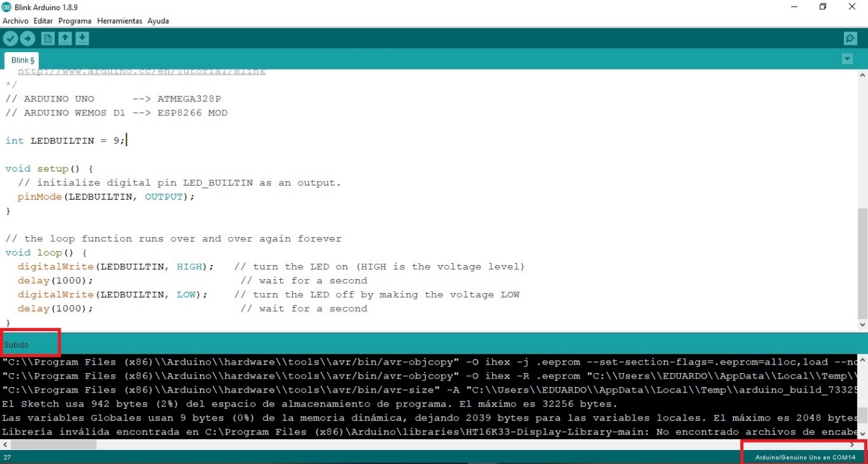868x464 pixels.
Task: Follow the arduino.cc Tutorial Blink link
Action: 141,71
